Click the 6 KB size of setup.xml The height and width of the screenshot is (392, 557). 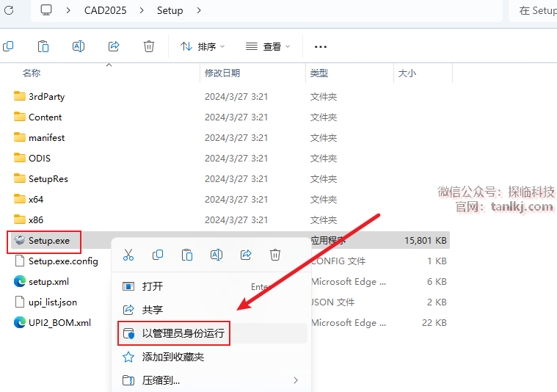click(x=437, y=282)
